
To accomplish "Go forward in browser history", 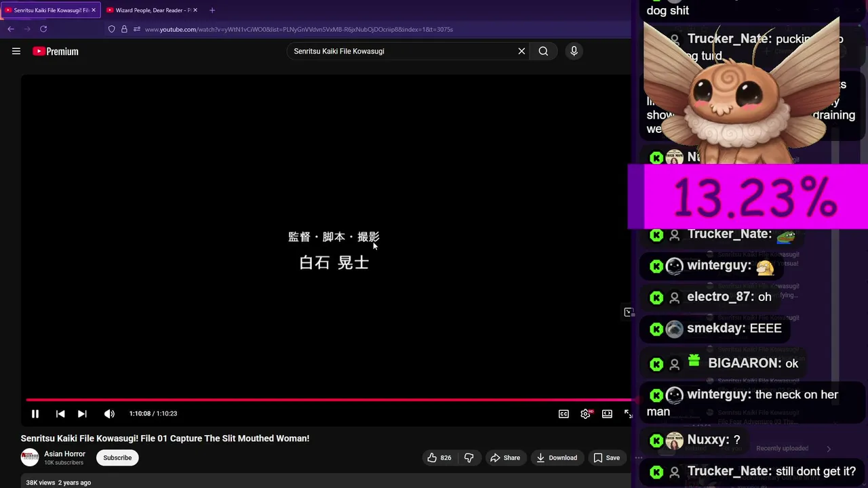I will click(27, 29).
